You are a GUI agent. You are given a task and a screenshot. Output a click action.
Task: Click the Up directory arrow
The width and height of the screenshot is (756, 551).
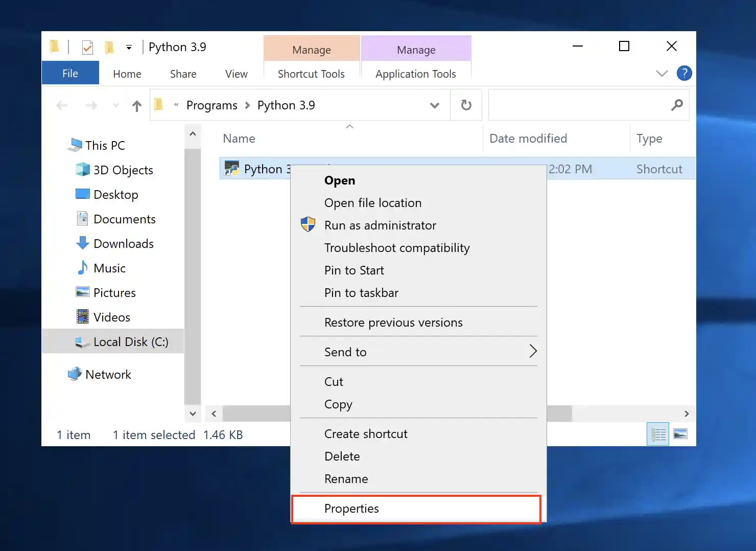(136, 106)
